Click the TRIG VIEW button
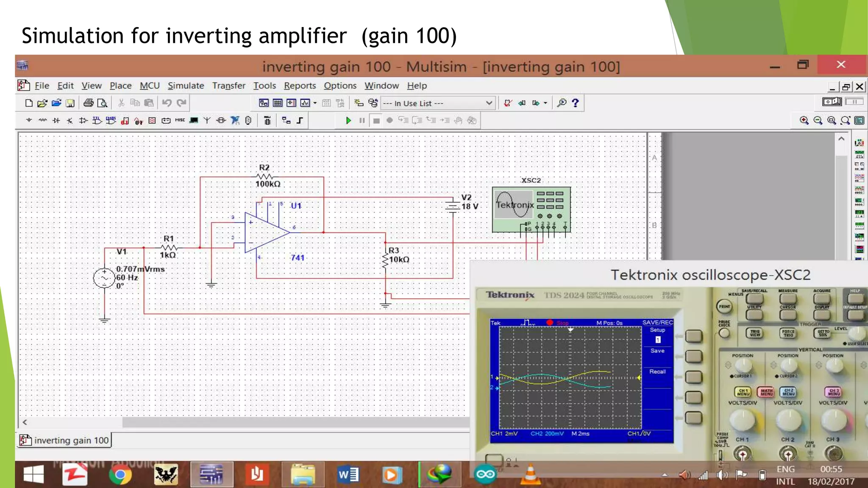The height and width of the screenshot is (488, 868). pos(754,333)
